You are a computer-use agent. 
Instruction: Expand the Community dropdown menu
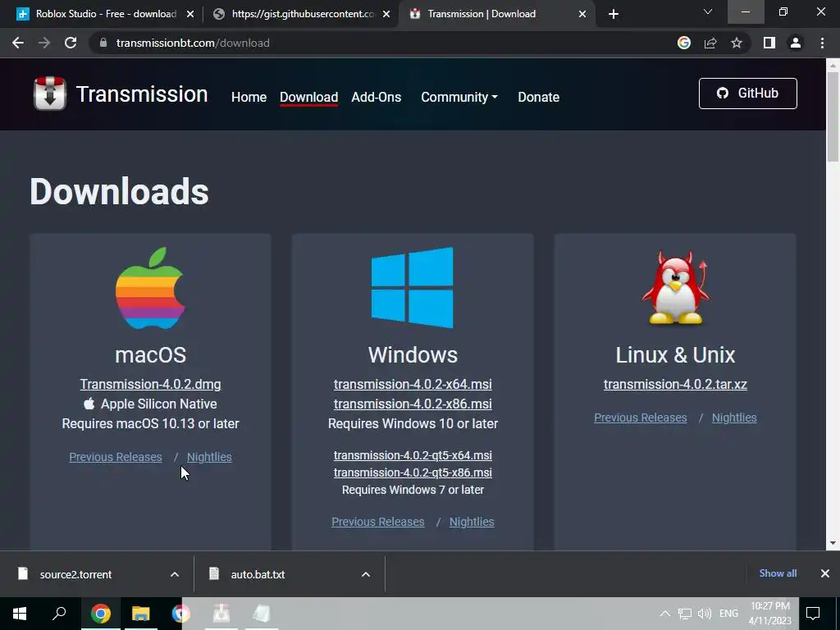point(459,97)
